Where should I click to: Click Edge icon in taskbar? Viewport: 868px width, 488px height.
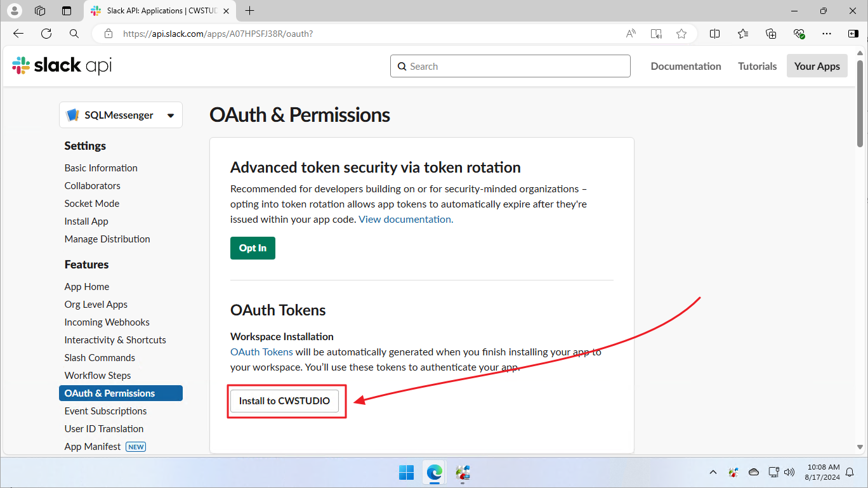coord(435,472)
